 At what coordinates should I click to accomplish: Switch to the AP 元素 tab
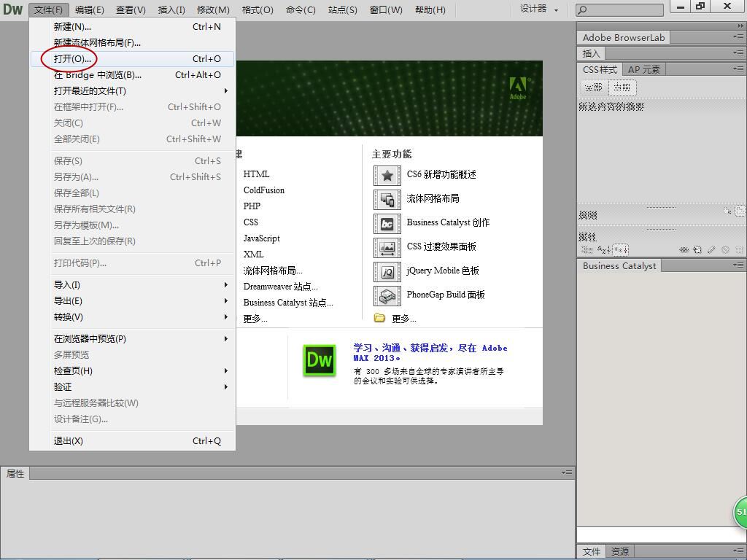click(643, 69)
